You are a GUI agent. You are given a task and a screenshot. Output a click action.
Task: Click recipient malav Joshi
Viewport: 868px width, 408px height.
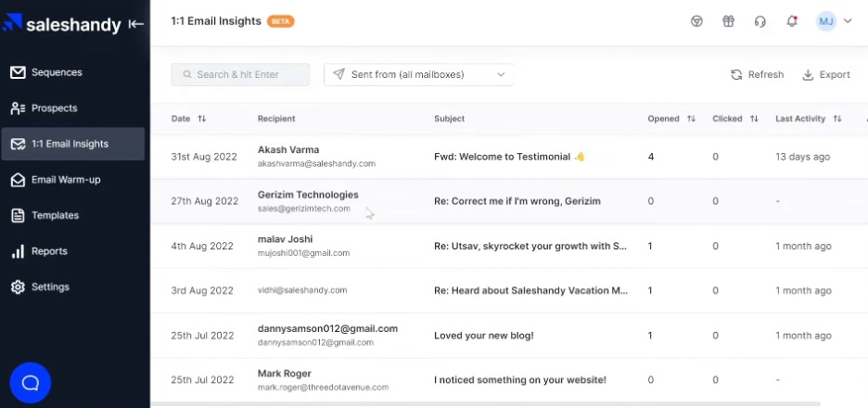pyautogui.click(x=285, y=239)
